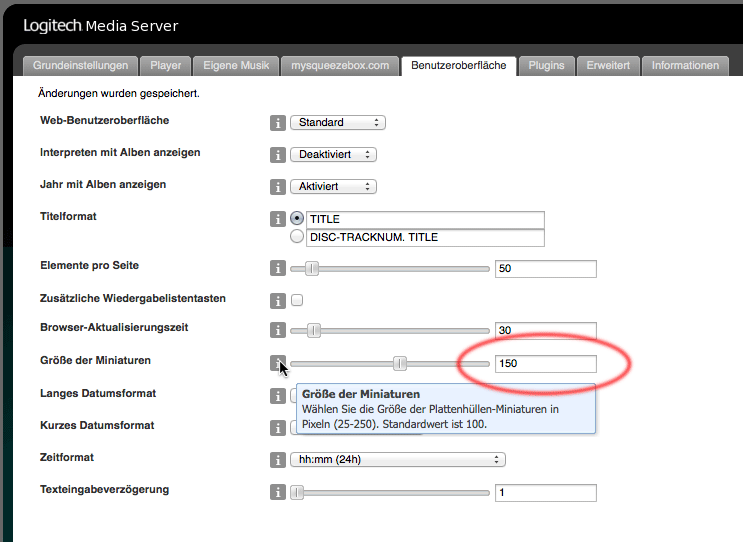Enable the Zusätzliche Wiedergabelistentasten checkbox
The image size is (743, 542).
[297, 300]
